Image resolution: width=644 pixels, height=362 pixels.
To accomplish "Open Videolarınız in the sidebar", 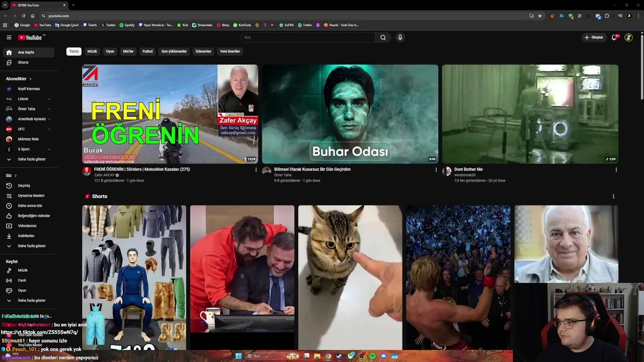I will [x=28, y=226].
